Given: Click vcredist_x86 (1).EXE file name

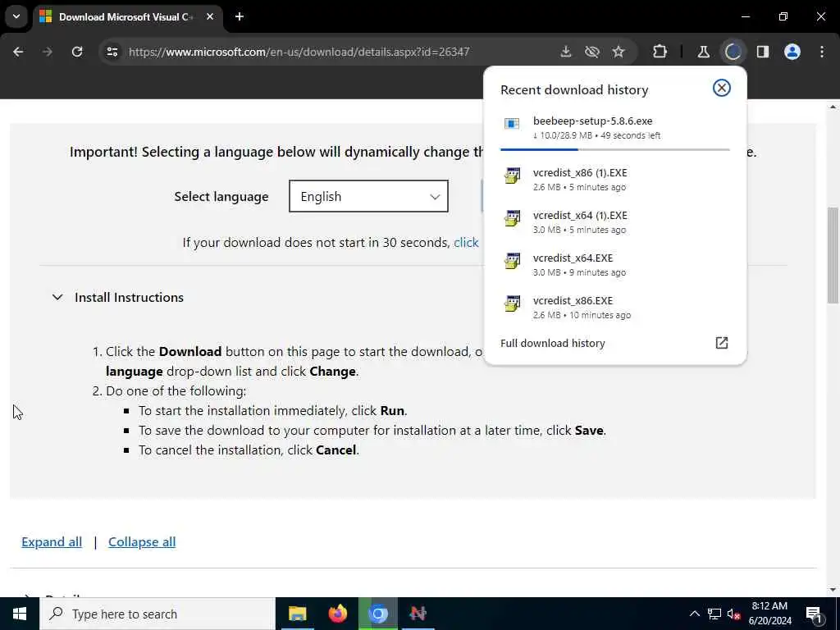Looking at the screenshot, I should pyautogui.click(x=580, y=172).
